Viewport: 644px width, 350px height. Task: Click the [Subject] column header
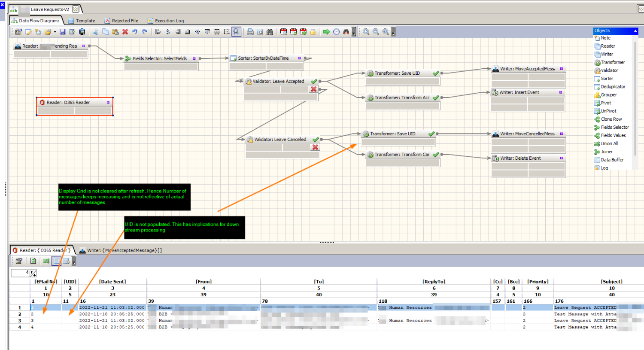pos(611,282)
